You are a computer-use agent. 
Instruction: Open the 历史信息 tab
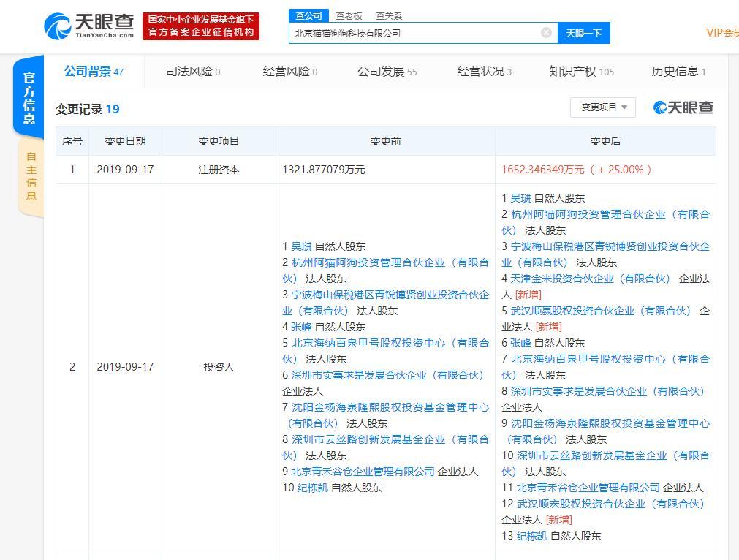point(678,72)
